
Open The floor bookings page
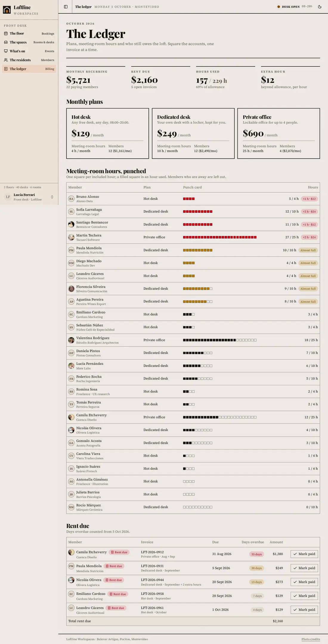pyautogui.click(x=29, y=33)
